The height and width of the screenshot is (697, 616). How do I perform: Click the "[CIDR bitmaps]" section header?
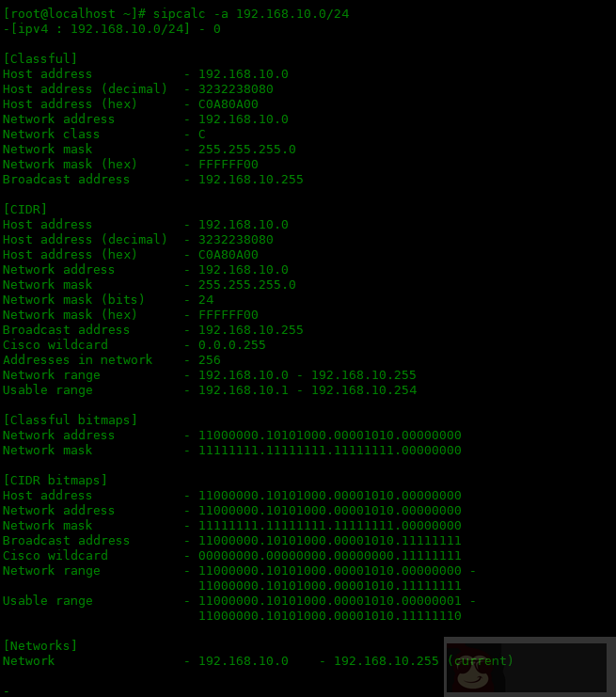(55, 481)
